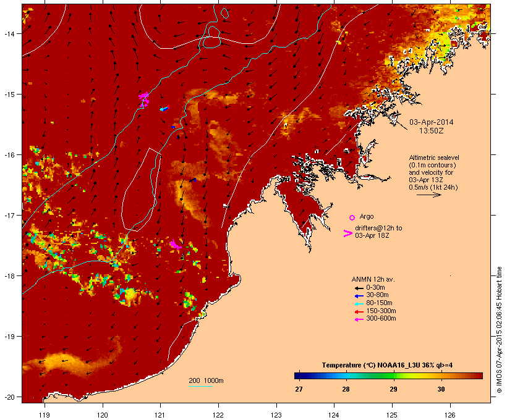Click the magenta drifter track near -15 latitude

click(144, 99)
